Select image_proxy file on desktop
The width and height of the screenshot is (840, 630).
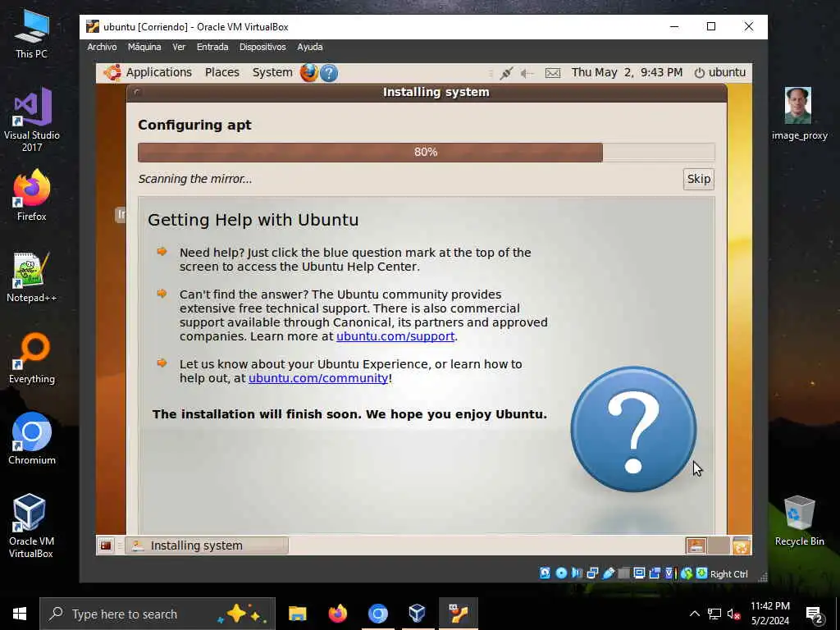pos(799,113)
